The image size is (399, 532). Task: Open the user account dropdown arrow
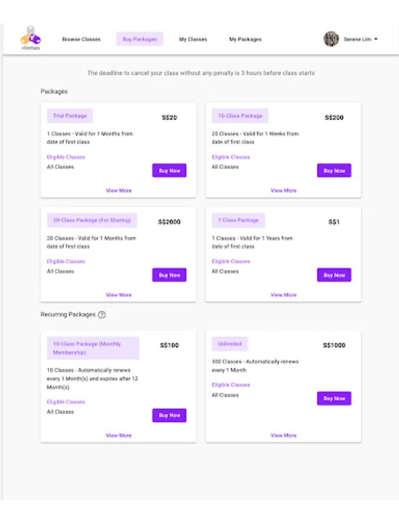pos(376,39)
